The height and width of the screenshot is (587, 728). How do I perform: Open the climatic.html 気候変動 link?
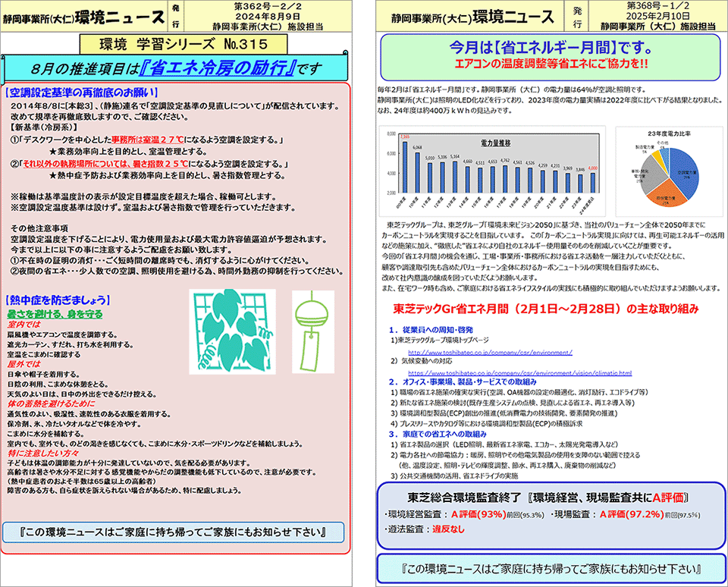[x=521, y=373]
